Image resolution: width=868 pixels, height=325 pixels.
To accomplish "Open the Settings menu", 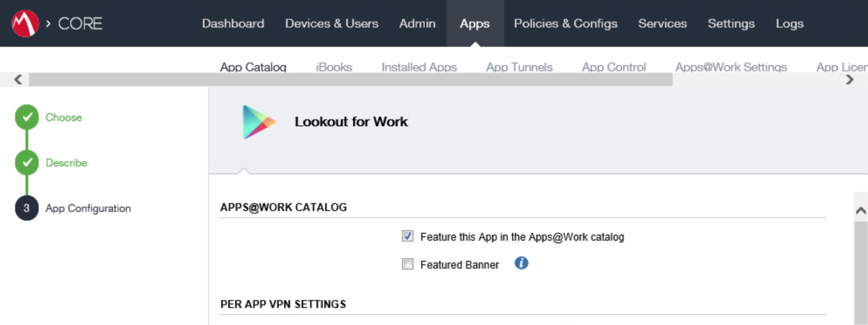I will click(731, 24).
